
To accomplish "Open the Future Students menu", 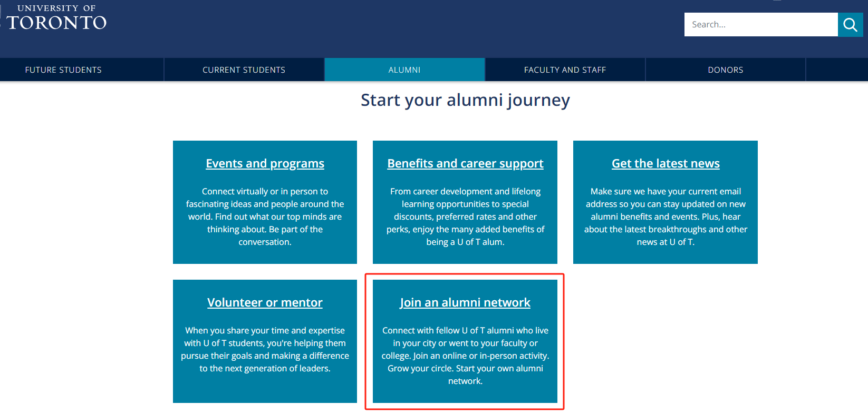I will point(63,70).
